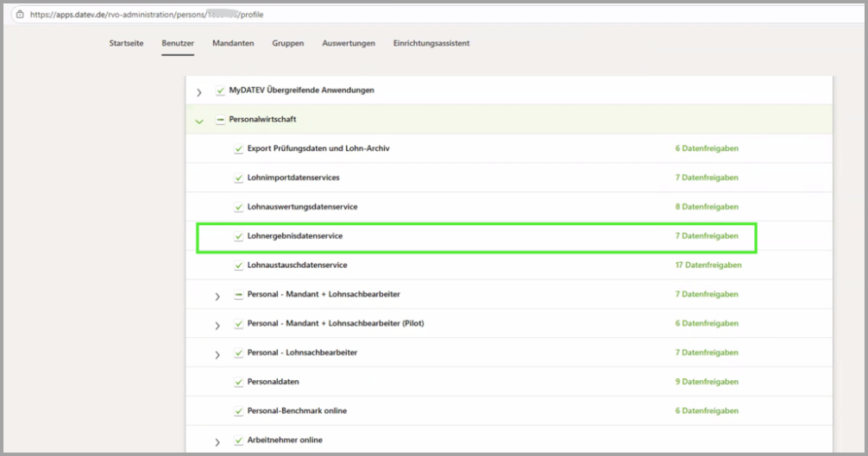Expand the Arbeitnehmer online section
This screenshot has width=868, height=456.
[x=217, y=441]
